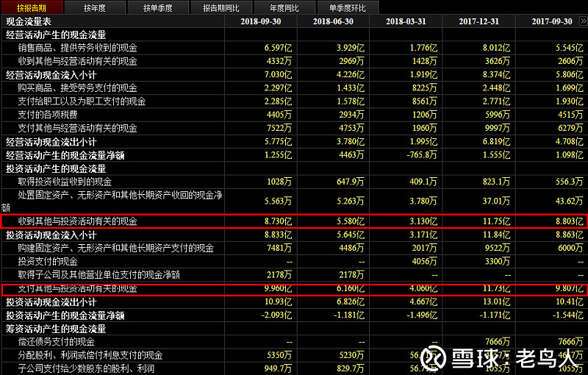Select the 2018-06-30 column header
The height and width of the screenshot is (375, 588).
click(333, 21)
